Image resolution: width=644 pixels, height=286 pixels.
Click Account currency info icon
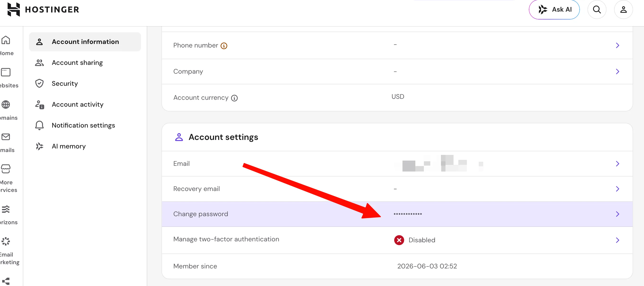coord(234,98)
